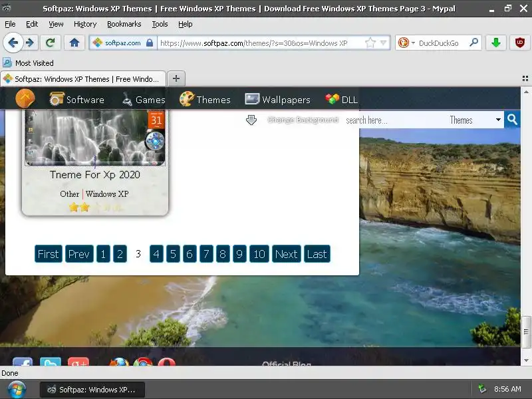Click the media play icon on the thumbnail
Viewport: 532px width, 399px height.
(155, 141)
